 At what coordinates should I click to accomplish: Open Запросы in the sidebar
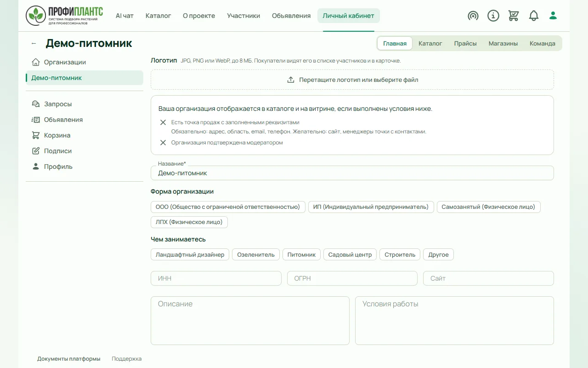pos(85,104)
